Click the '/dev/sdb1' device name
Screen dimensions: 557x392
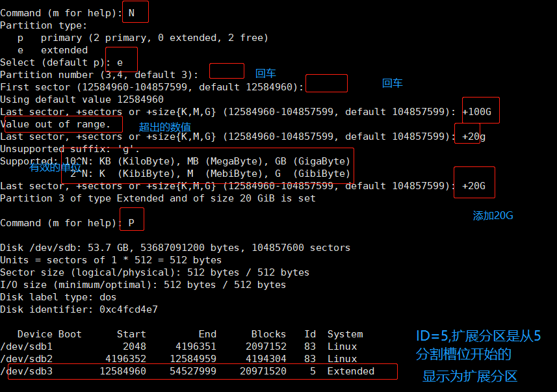tap(26, 346)
